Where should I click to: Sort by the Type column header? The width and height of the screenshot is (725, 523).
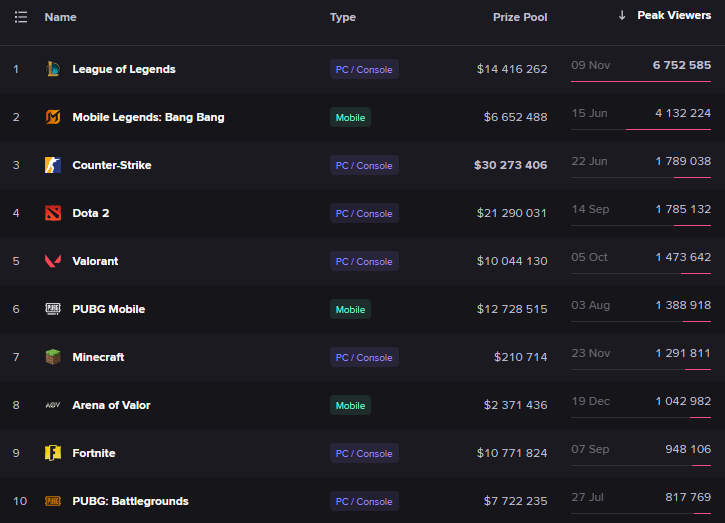(x=343, y=17)
